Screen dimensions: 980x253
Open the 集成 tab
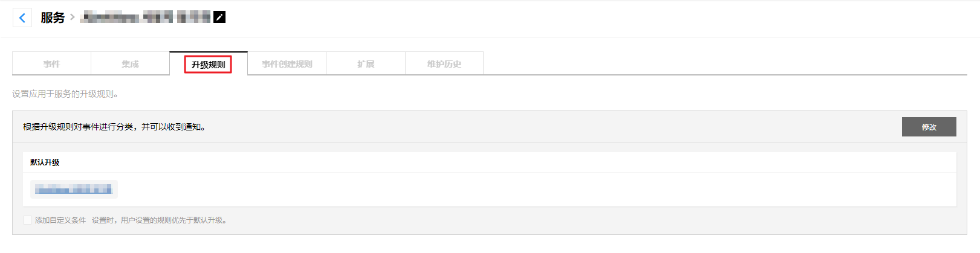click(130, 64)
